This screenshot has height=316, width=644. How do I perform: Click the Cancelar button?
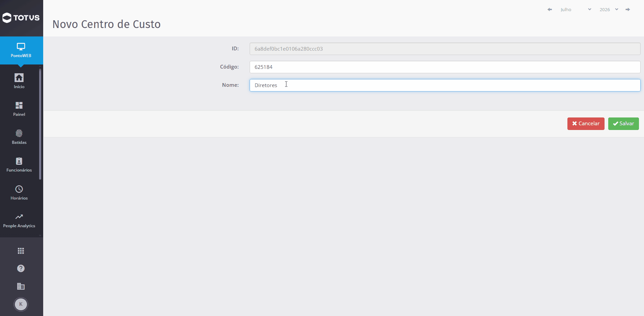click(x=586, y=124)
